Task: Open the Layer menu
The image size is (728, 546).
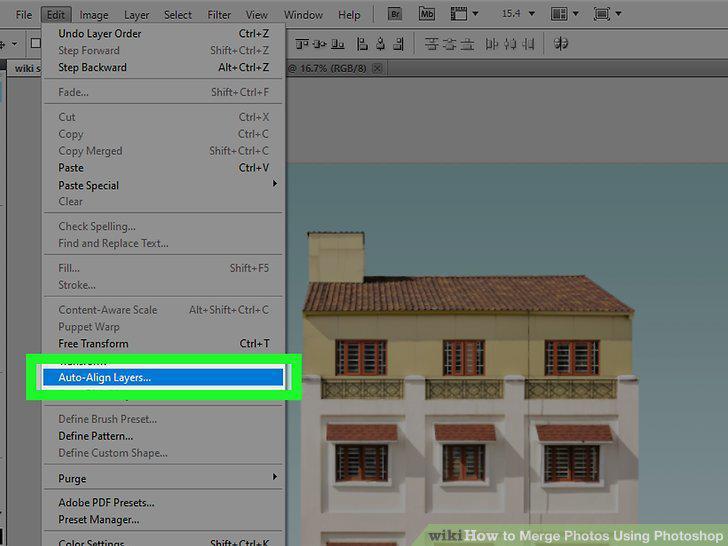Action: 136,15
